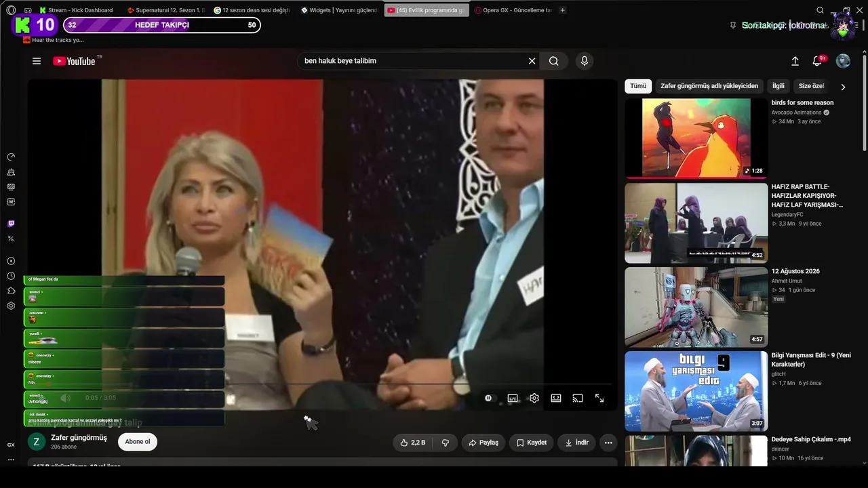Screen dimensions: 868x488
Task: Show more filter chips with the arrow
Action: [843, 87]
